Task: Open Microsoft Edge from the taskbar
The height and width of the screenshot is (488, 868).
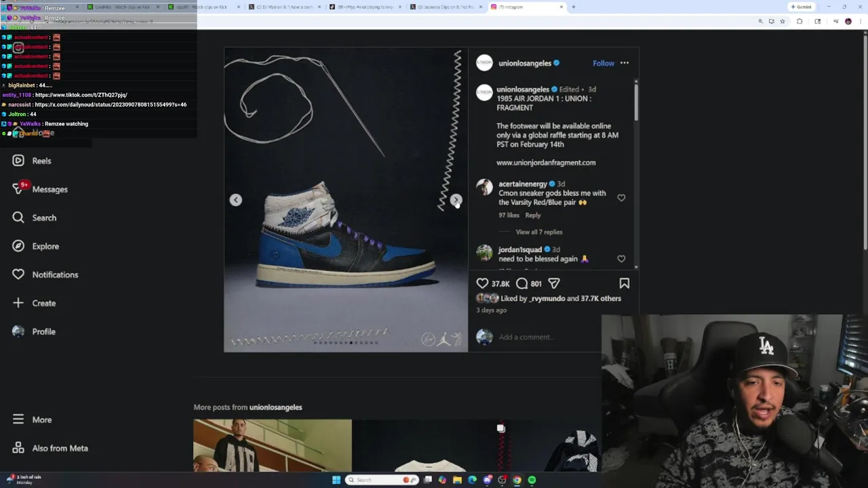Action: [472, 480]
